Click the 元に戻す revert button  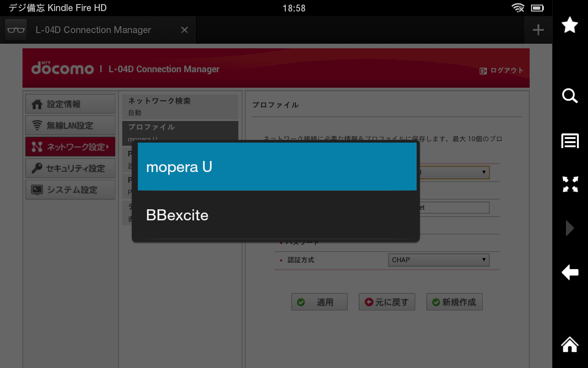(x=387, y=302)
